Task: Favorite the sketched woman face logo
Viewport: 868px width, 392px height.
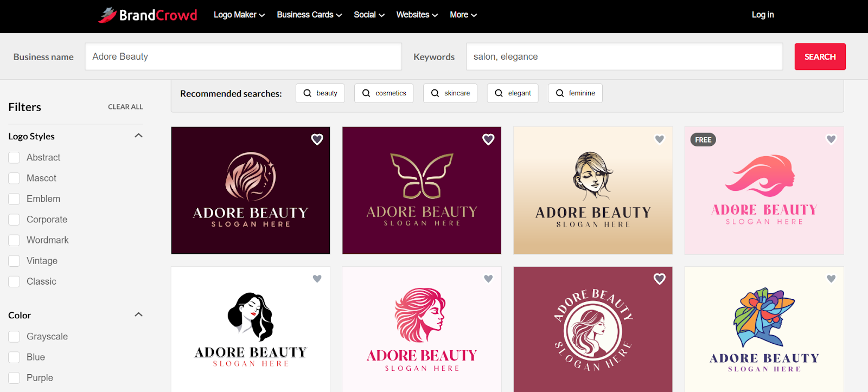Action: coord(659,139)
